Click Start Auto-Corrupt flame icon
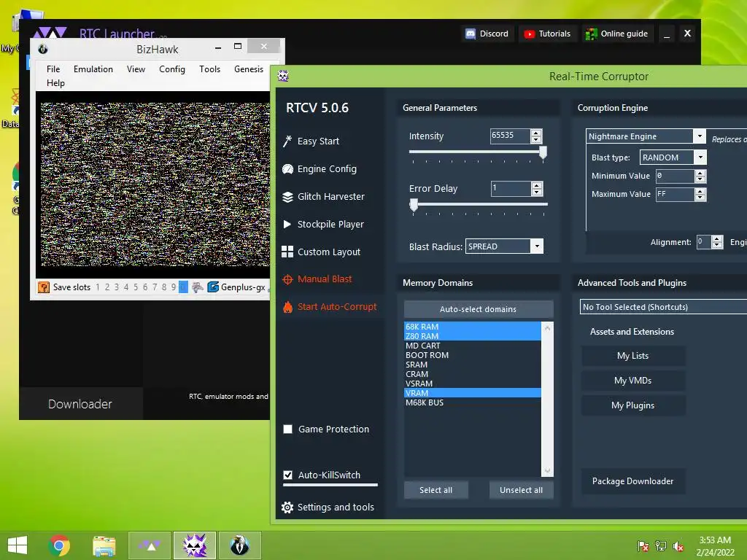 tap(287, 307)
